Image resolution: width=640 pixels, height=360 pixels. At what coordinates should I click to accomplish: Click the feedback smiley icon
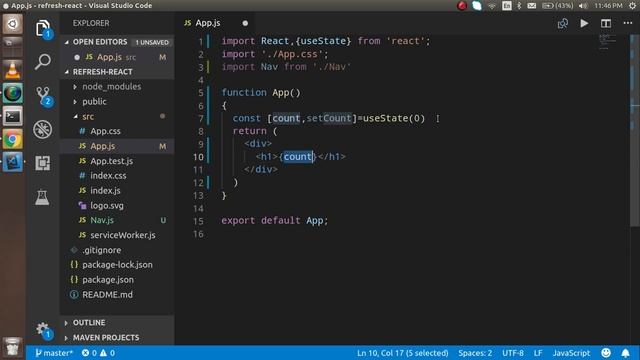pos(606,353)
